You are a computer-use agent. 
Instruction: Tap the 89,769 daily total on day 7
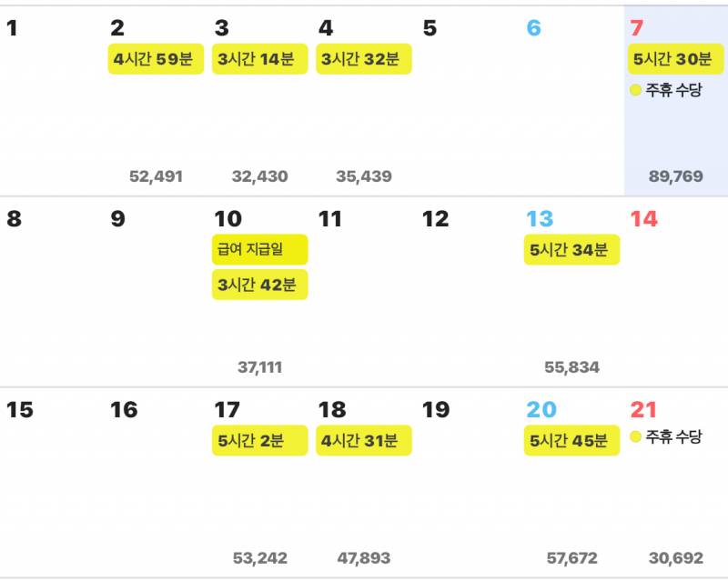675,176
